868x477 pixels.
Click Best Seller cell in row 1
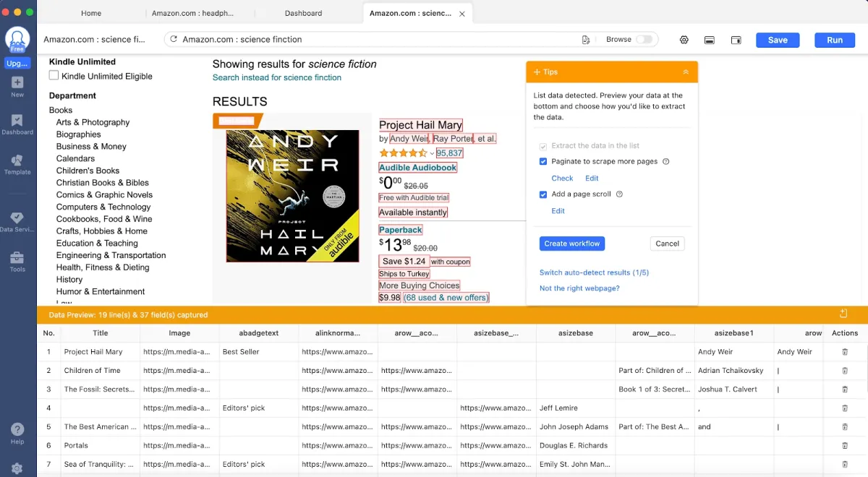pos(259,352)
